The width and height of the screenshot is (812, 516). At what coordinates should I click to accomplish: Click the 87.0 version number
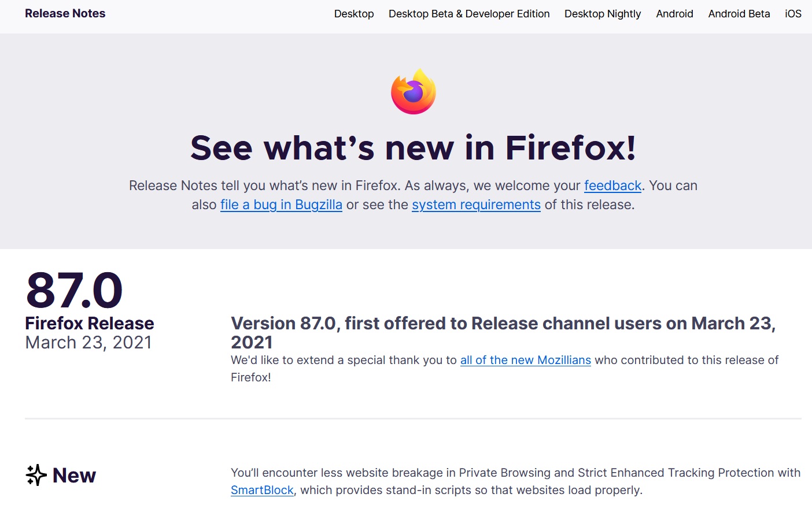75,290
